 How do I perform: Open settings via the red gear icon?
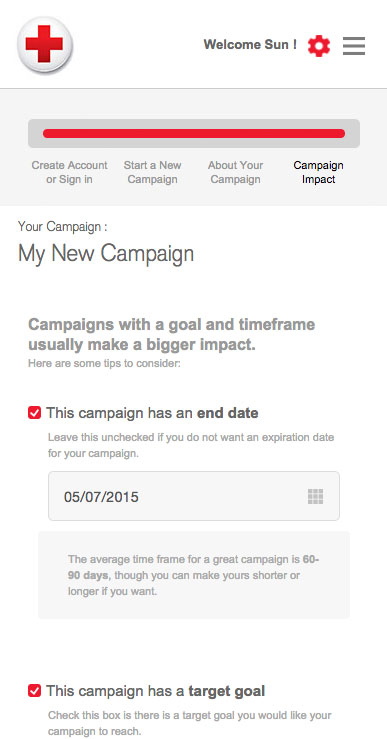click(319, 46)
